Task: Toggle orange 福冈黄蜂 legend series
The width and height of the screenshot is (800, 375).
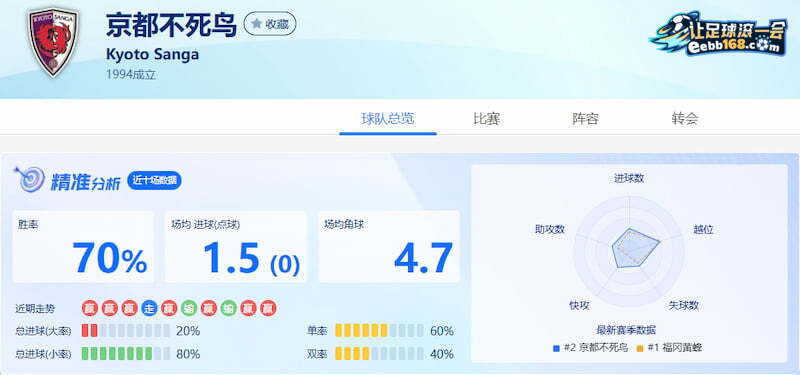Action: click(669, 348)
